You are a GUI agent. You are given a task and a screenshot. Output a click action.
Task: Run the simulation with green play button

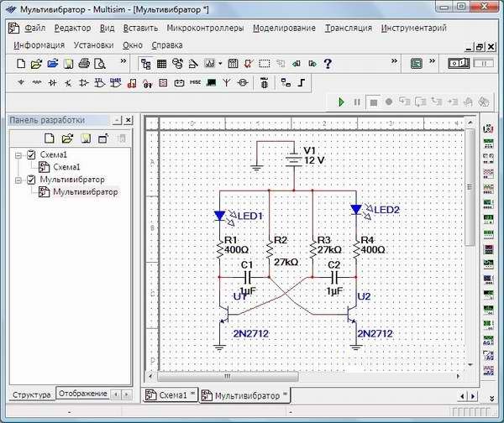coord(341,102)
